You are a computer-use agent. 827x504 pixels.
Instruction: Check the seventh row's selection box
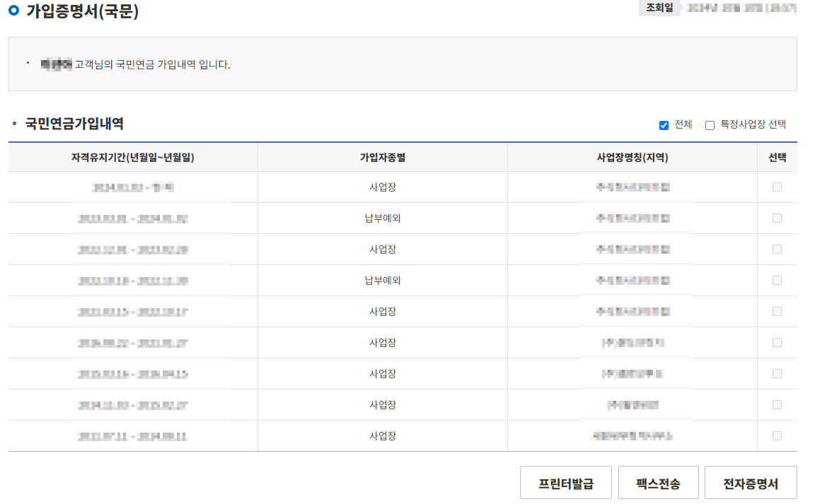[778, 373]
